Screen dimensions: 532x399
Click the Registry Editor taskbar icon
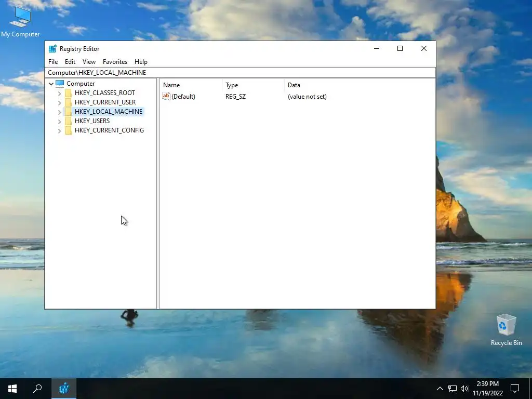64,389
